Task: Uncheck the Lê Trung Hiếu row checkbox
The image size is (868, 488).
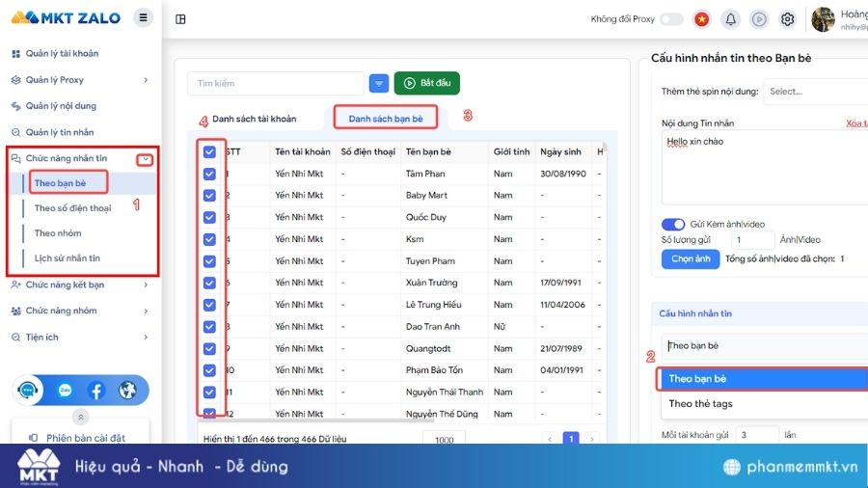Action: click(x=209, y=305)
